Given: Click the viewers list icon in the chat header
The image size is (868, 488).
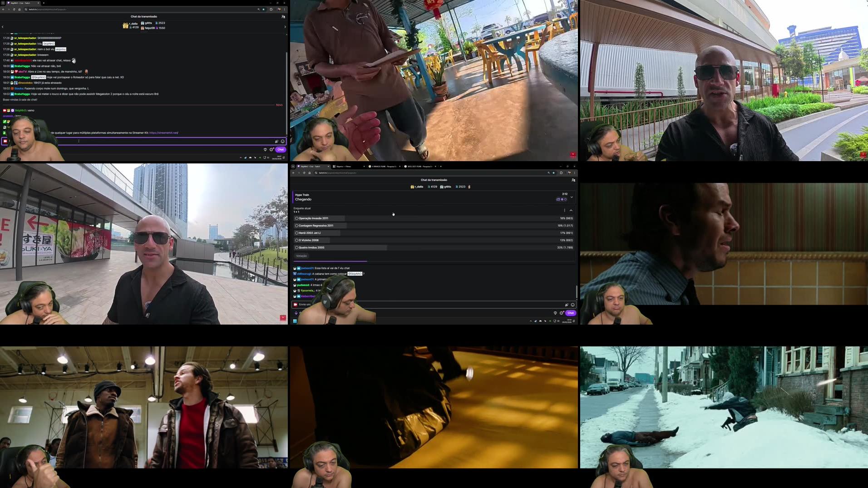Looking at the screenshot, I should (x=573, y=180).
